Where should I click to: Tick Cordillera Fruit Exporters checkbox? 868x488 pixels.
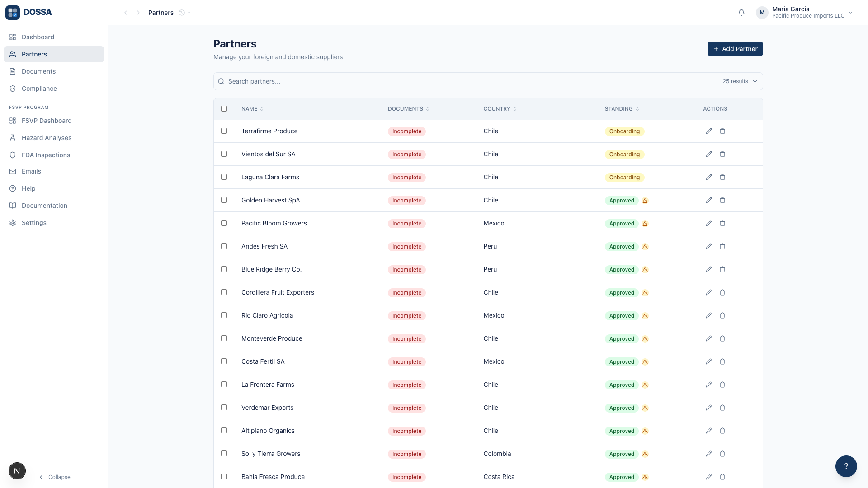(224, 292)
